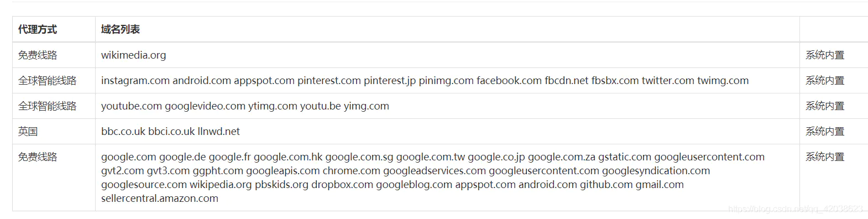Click 系统内置 in the instagram.com row
Viewport: 868px width, 219px height.
coord(825,81)
